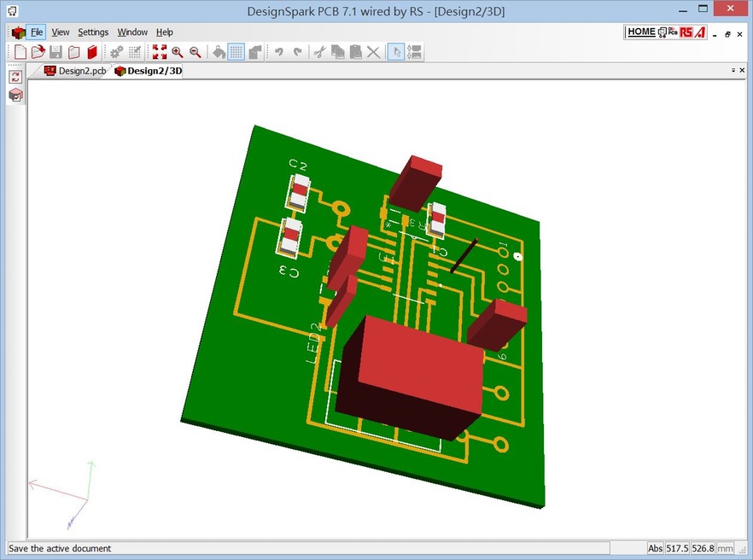The height and width of the screenshot is (560, 753).
Task: Create a new document with the blank page icon
Action: point(20,52)
